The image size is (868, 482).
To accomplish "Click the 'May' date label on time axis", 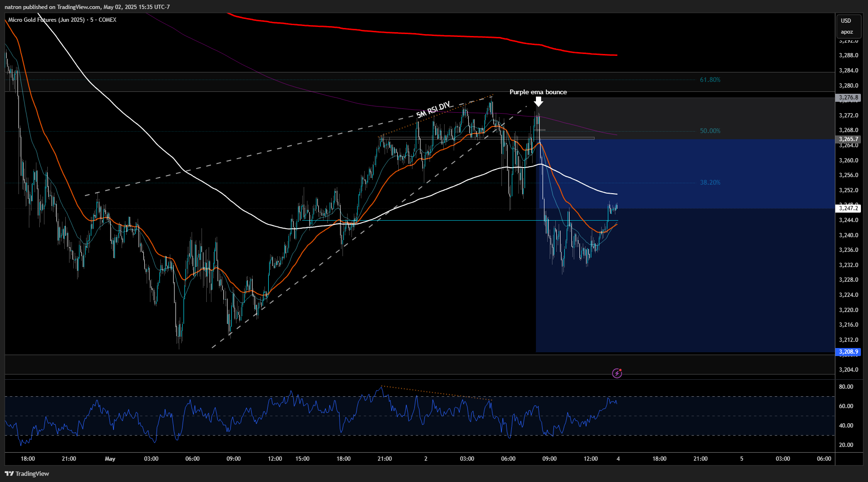I will (x=110, y=459).
